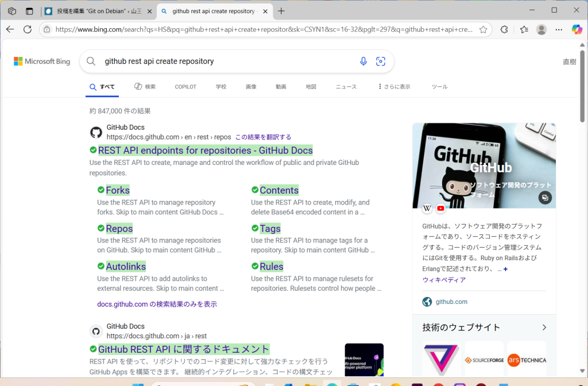Open the 地図 tab

click(x=311, y=87)
